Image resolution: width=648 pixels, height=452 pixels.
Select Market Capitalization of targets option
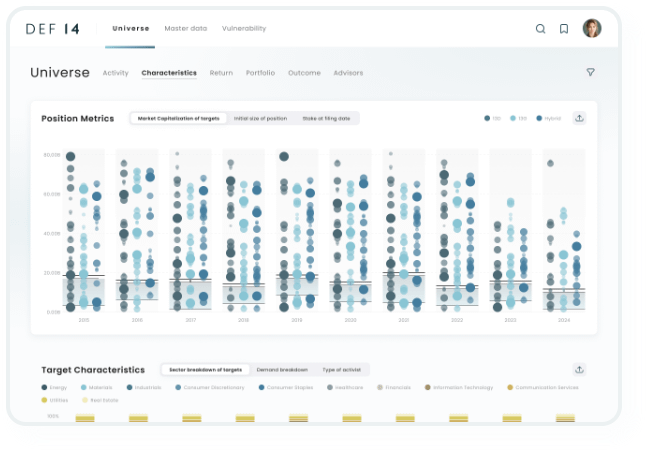pyautogui.click(x=178, y=118)
